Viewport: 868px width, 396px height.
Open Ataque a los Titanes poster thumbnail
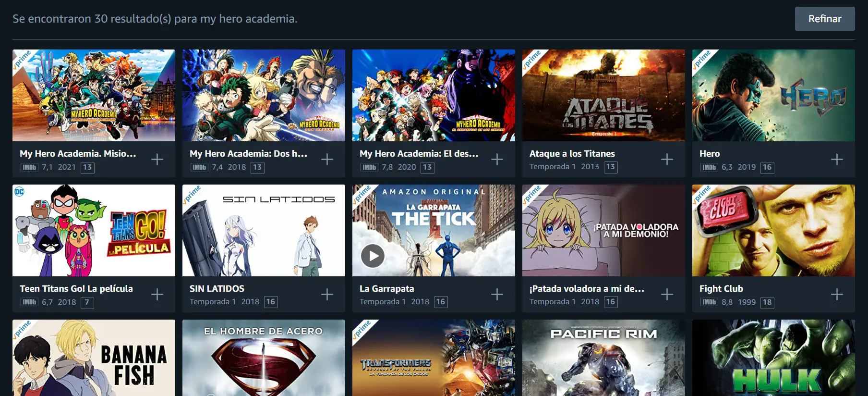(x=603, y=95)
